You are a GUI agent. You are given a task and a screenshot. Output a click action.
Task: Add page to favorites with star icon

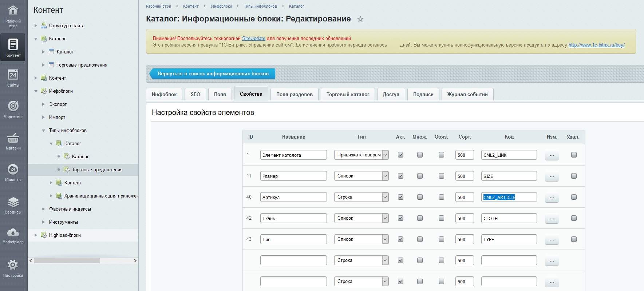[360, 19]
